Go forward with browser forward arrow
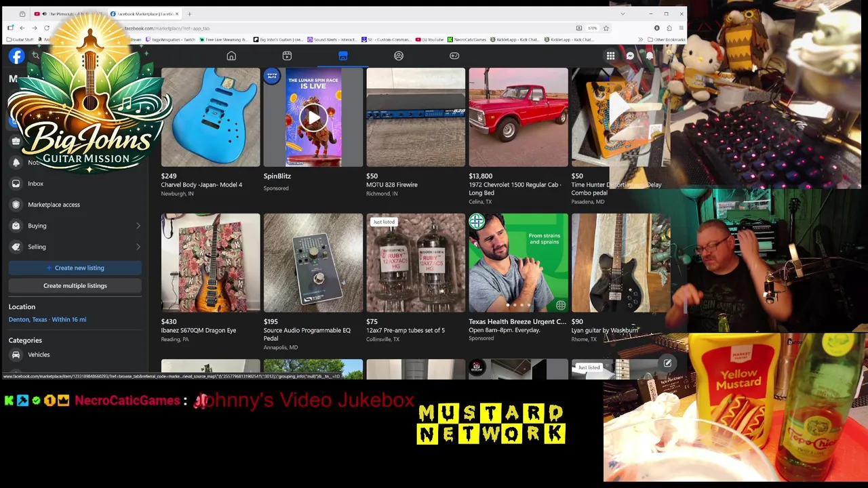The width and height of the screenshot is (868, 488). pos(34,28)
